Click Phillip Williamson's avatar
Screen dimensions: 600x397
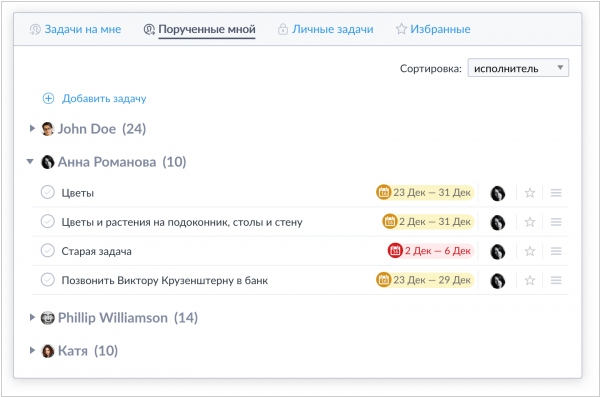(47, 318)
